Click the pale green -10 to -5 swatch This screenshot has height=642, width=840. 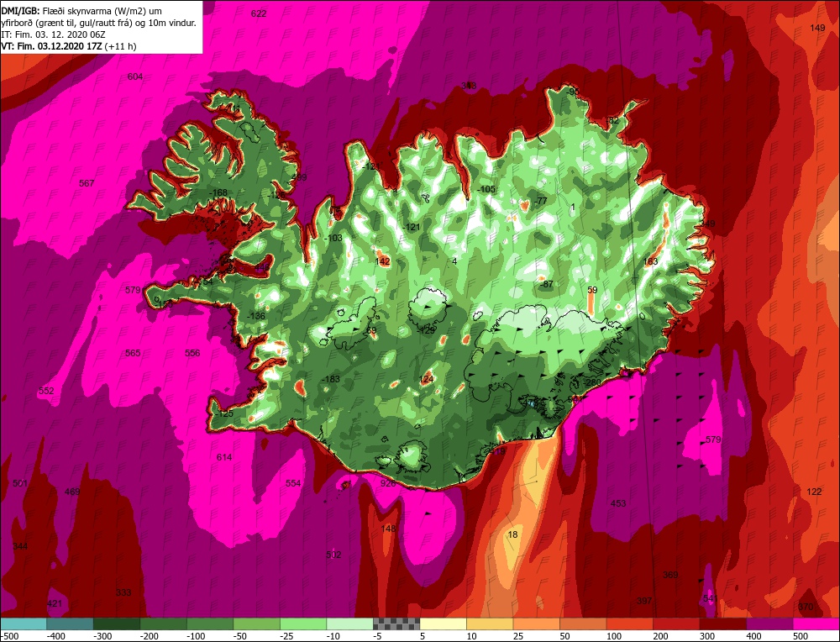[349, 624]
